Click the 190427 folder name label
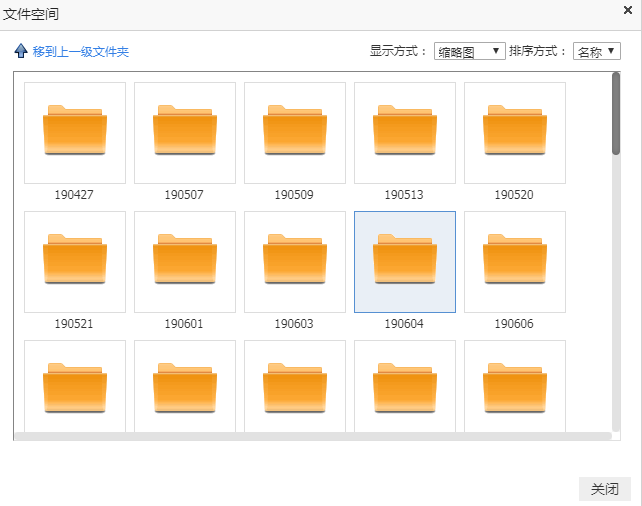This screenshot has height=506, width=642. point(75,195)
